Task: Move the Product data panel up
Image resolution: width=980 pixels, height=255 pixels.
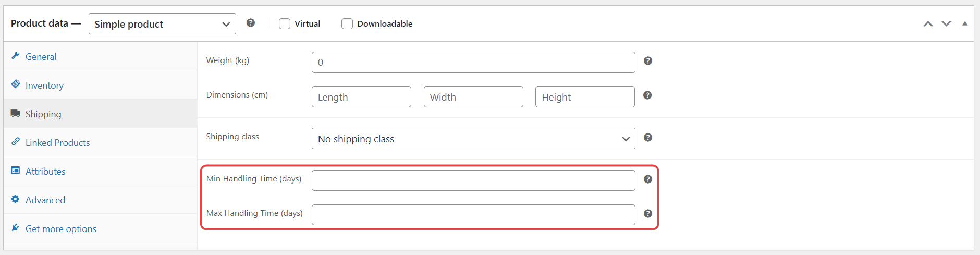Action: pyautogui.click(x=928, y=24)
